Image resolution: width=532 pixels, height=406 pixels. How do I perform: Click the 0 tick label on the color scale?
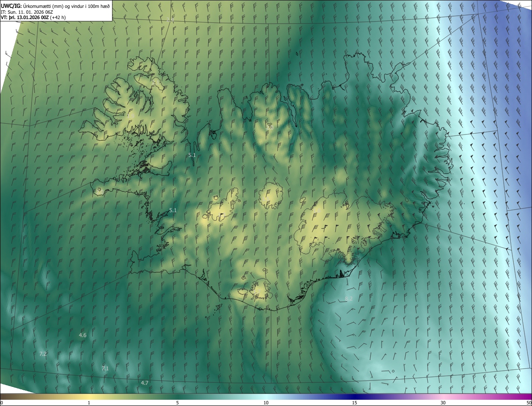[2, 403]
